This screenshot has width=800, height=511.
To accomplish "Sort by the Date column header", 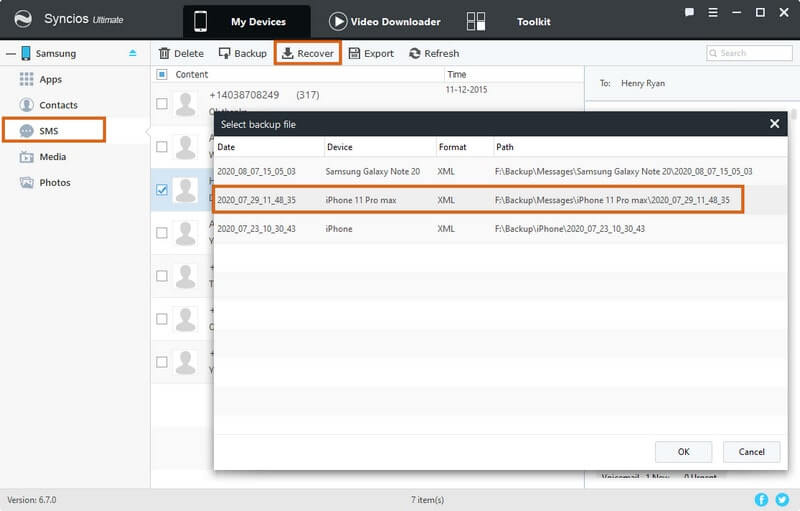I will pos(226,147).
